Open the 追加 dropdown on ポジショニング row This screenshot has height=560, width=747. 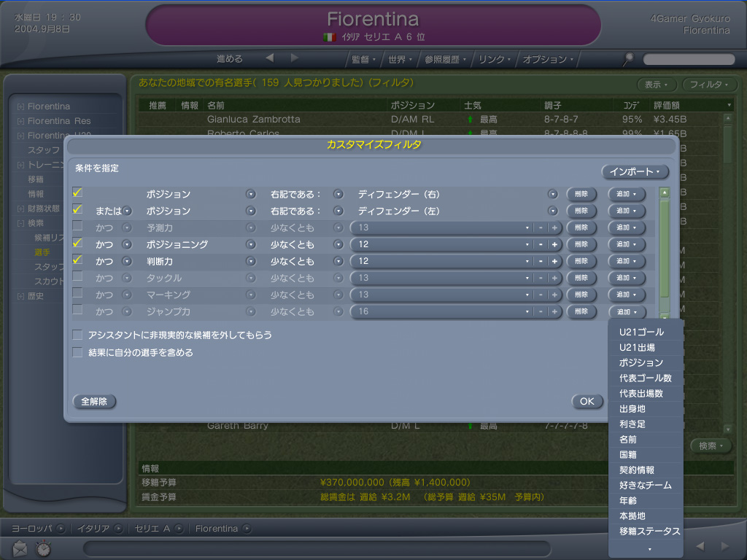(x=627, y=244)
